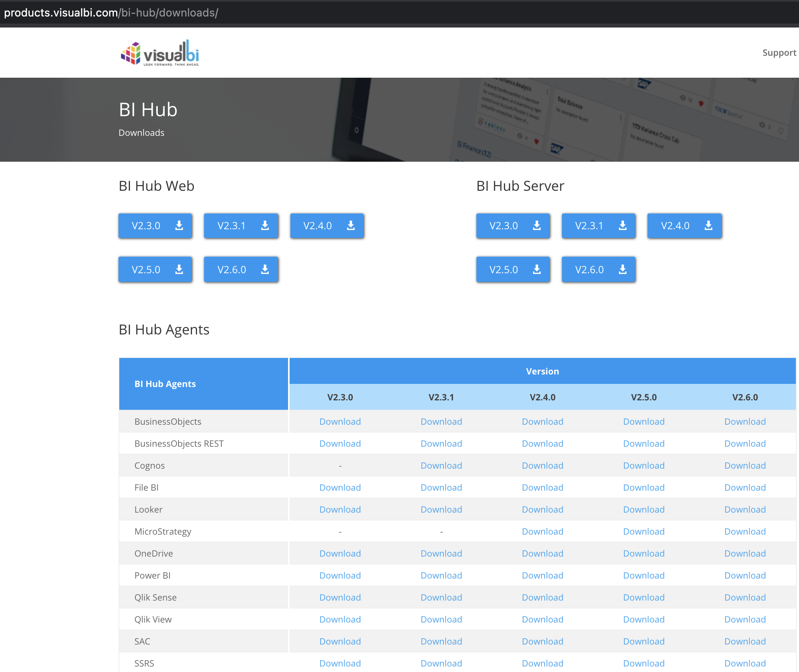Click the 'MicroStrategy' row label
Viewport: 799px width, 672px height.
tap(163, 531)
